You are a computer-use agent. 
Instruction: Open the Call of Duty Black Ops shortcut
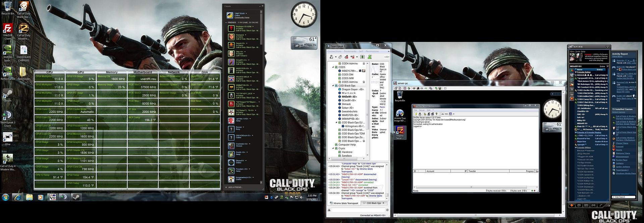23,10
